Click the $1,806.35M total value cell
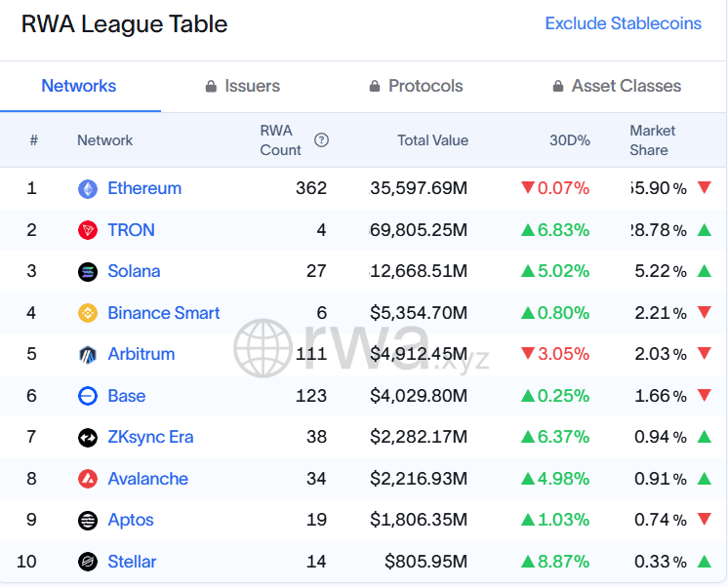Viewport: 728px width, 587px height. pyautogui.click(x=419, y=520)
